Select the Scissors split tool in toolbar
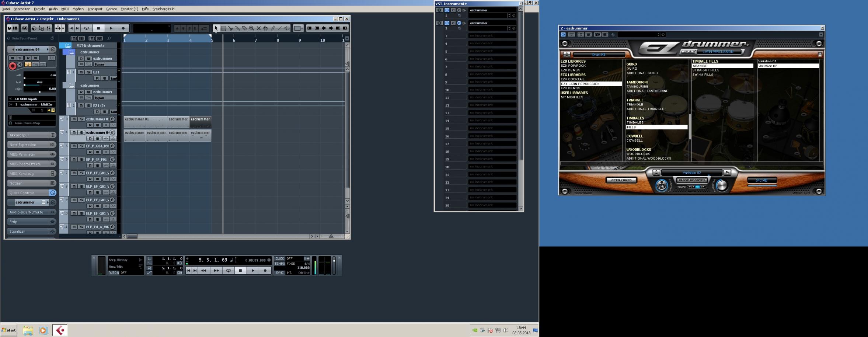 coord(230,28)
